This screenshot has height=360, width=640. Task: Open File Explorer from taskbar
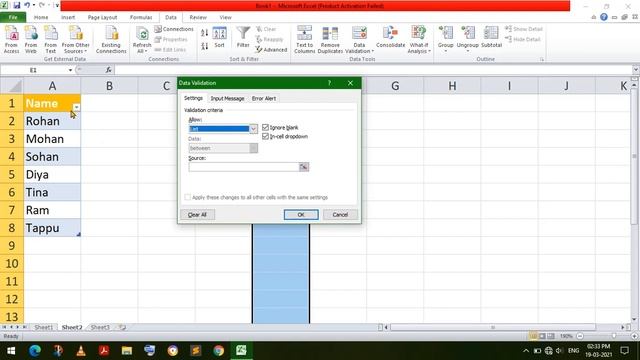pos(127,351)
